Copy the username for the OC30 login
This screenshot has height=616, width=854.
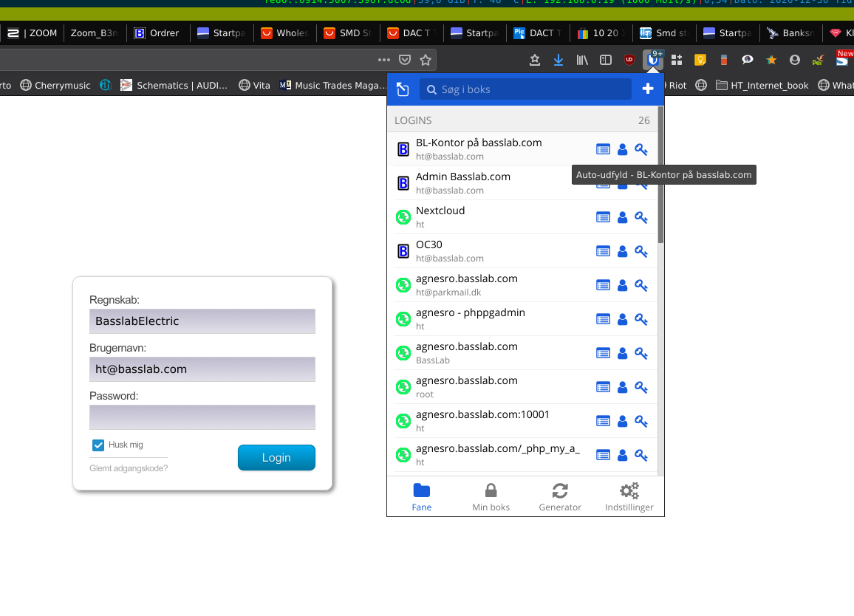click(x=622, y=251)
